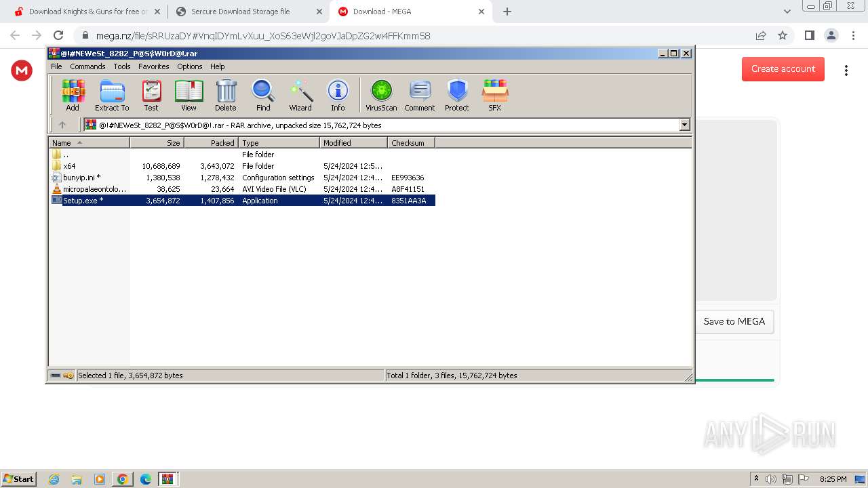Open MEGA page three-dot options menu

[x=846, y=70]
